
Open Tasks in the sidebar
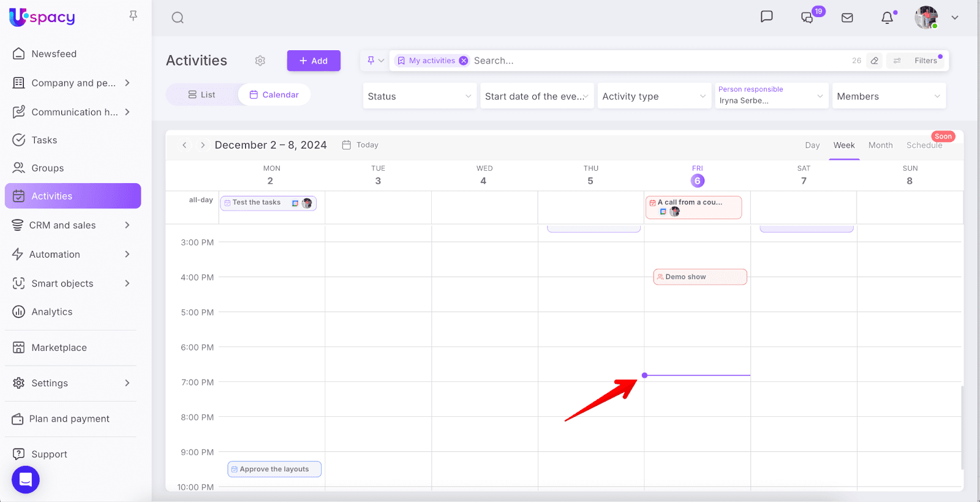pos(44,140)
